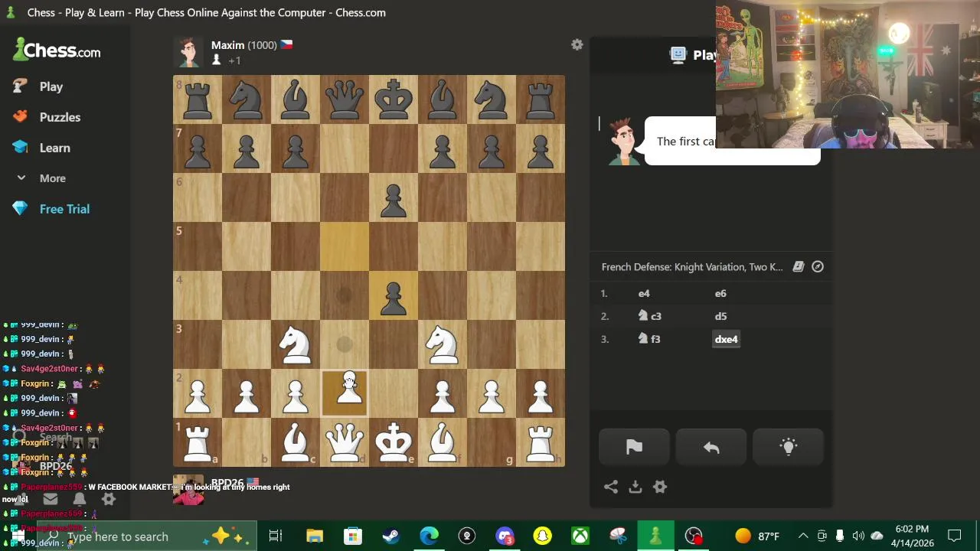Image resolution: width=980 pixels, height=551 pixels.
Task: Select move e4 in move list
Action: coord(644,293)
